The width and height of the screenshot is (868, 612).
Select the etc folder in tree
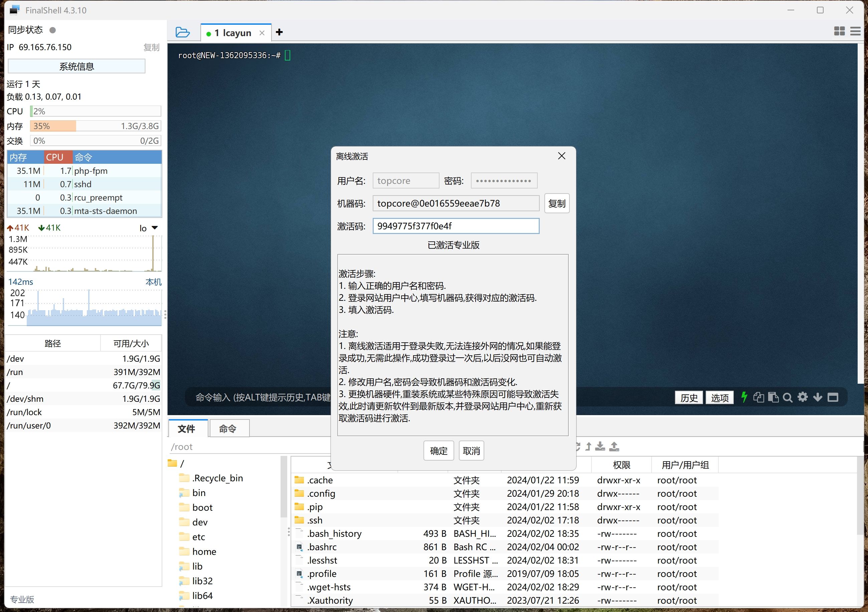[192, 537]
